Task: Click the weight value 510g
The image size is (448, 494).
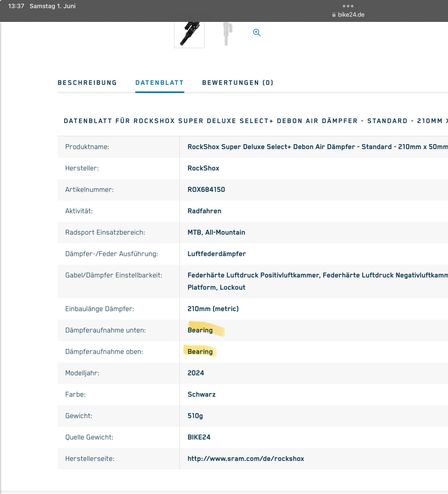Action: pyautogui.click(x=195, y=416)
